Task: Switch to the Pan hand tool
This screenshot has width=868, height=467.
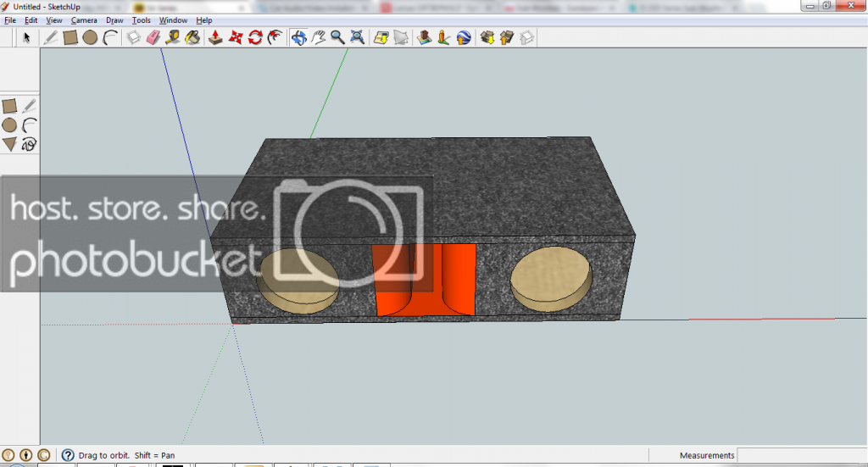Action: point(319,37)
